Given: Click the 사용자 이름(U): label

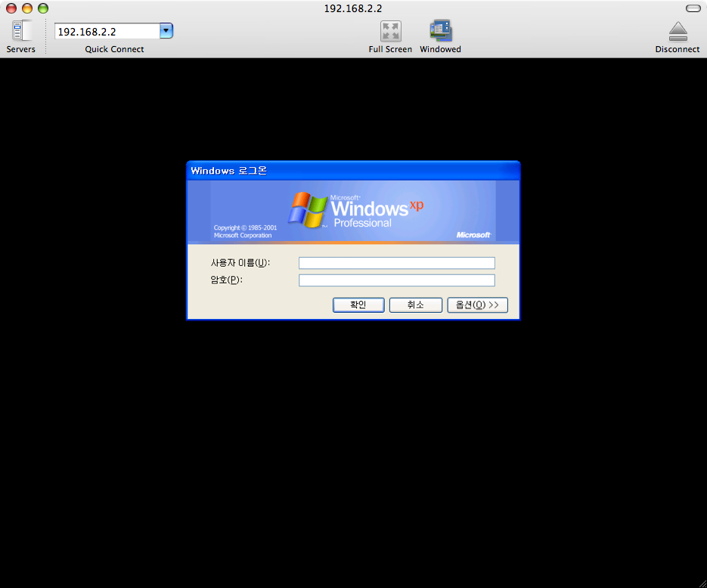Looking at the screenshot, I should pyautogui.click(x=240, y=263).
